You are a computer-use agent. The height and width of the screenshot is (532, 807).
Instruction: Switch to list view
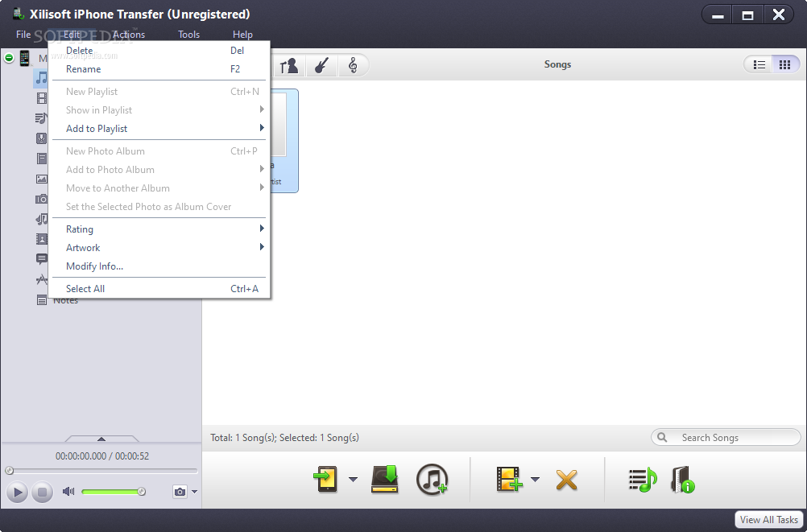(759, 64)
